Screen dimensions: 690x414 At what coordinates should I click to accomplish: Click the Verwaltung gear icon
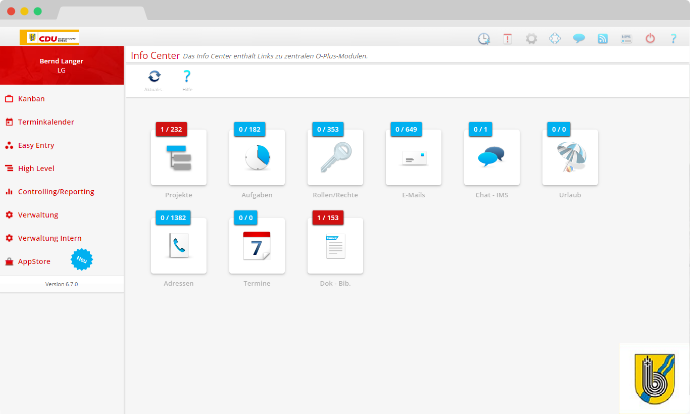point(9,215)
